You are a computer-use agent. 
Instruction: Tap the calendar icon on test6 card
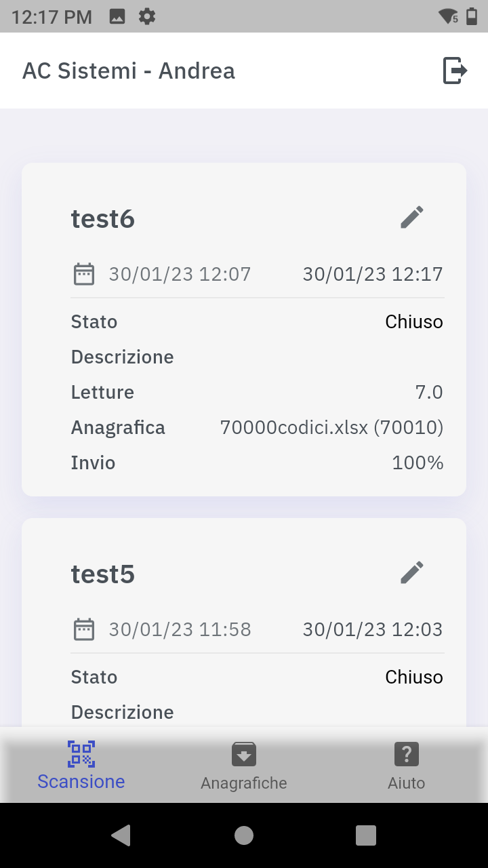pyautogui.click(x=84, y=275)
